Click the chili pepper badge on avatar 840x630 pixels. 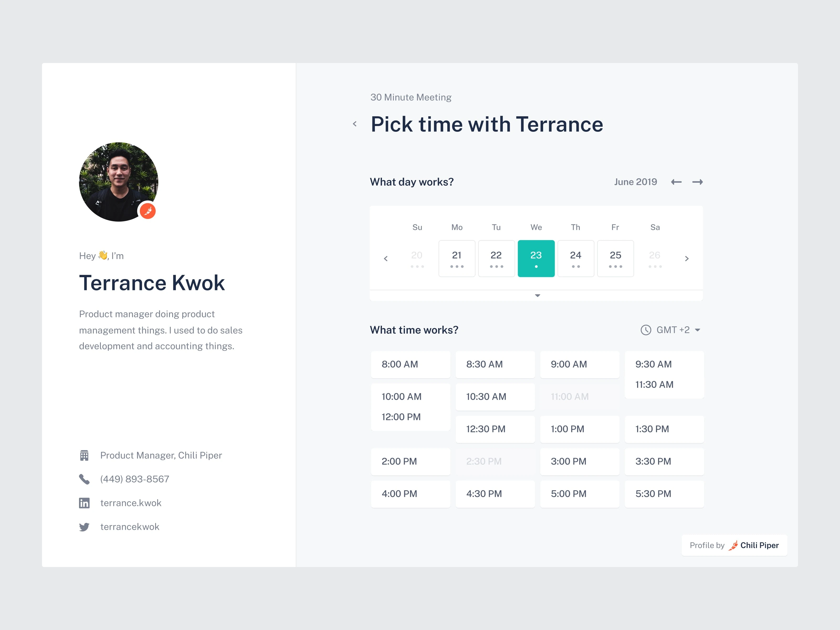(x=148, y=211)
